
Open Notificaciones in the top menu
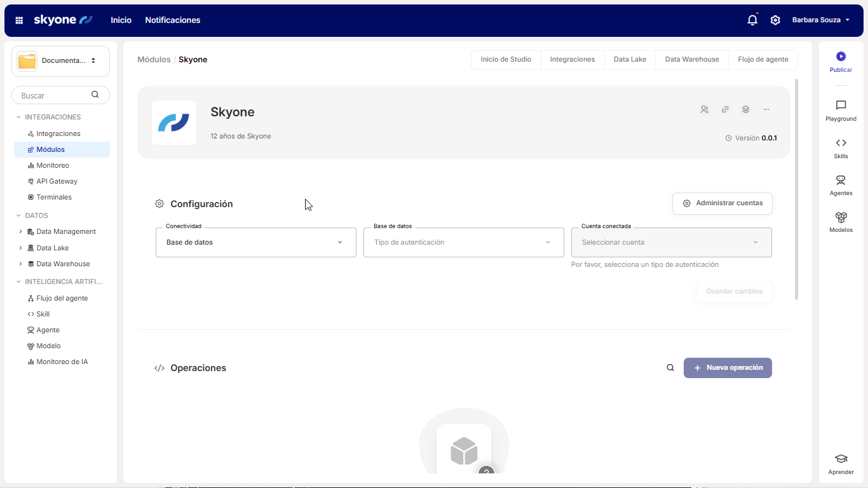click(172, 20)
